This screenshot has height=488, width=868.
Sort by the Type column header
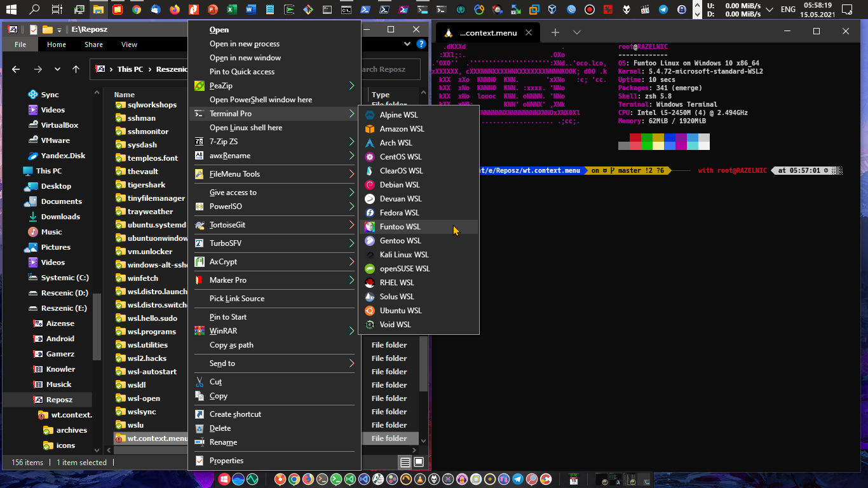coord(381,95)
